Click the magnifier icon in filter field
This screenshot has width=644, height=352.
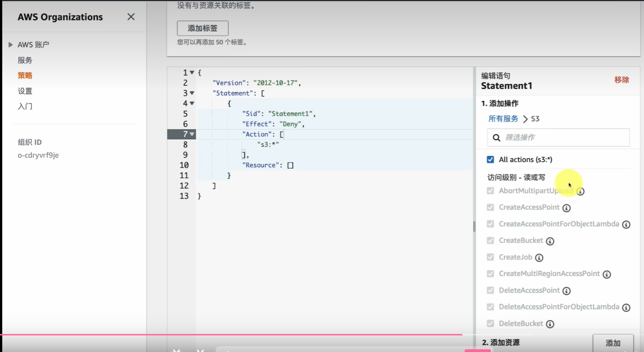click(x=497, y=138)
